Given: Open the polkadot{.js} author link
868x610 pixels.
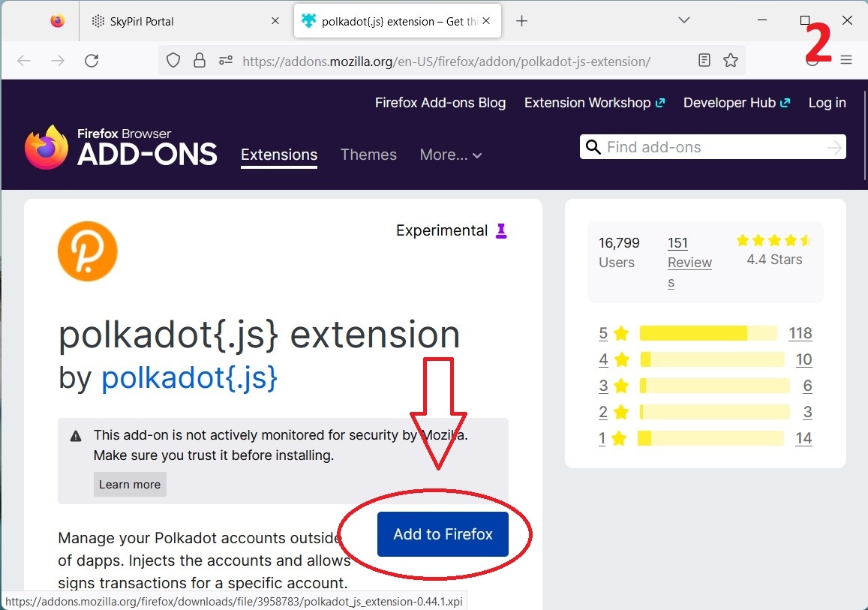Looking at the screenshot, I should (189, 377).
